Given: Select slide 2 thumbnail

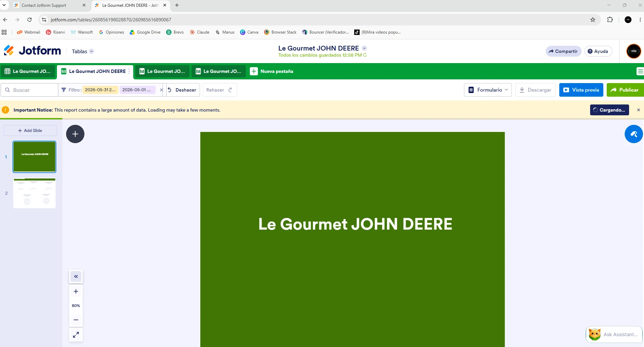Looking at the screenshot, I should 34,193.
